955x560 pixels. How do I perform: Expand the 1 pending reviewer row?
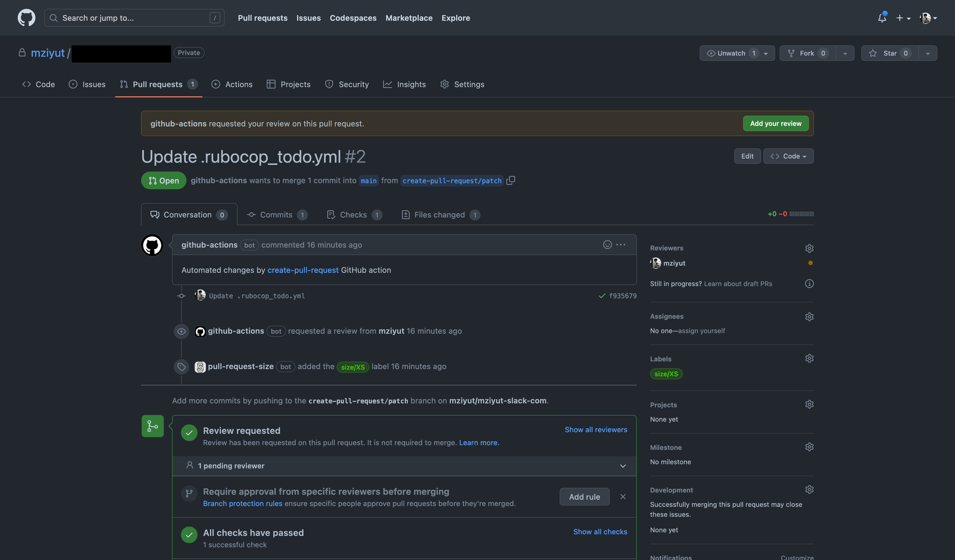(404, 466)
